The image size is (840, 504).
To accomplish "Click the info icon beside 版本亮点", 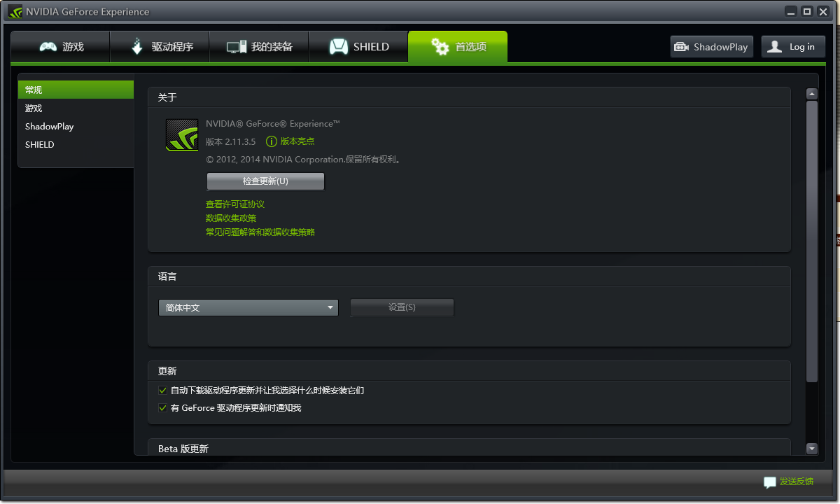I will [272, 141].
